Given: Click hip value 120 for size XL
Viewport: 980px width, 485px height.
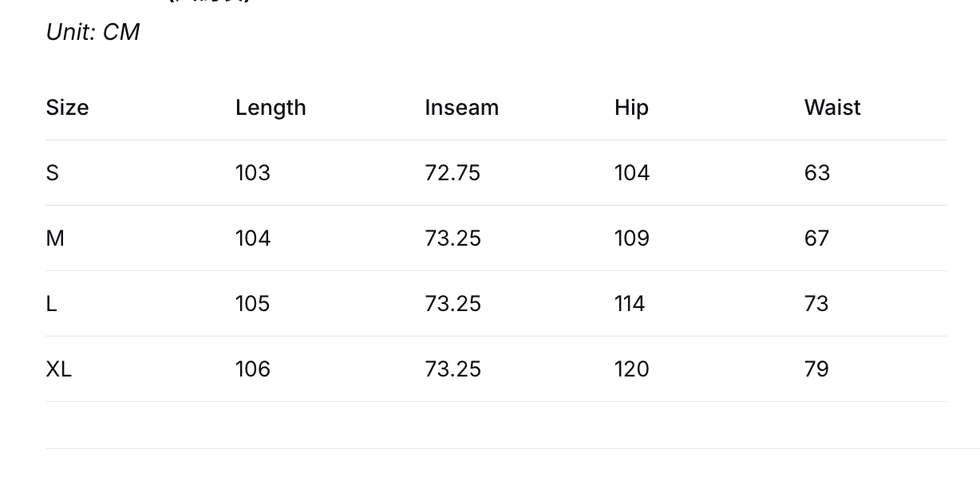Looking at the screenshot, I should click(x=632, y=369).
